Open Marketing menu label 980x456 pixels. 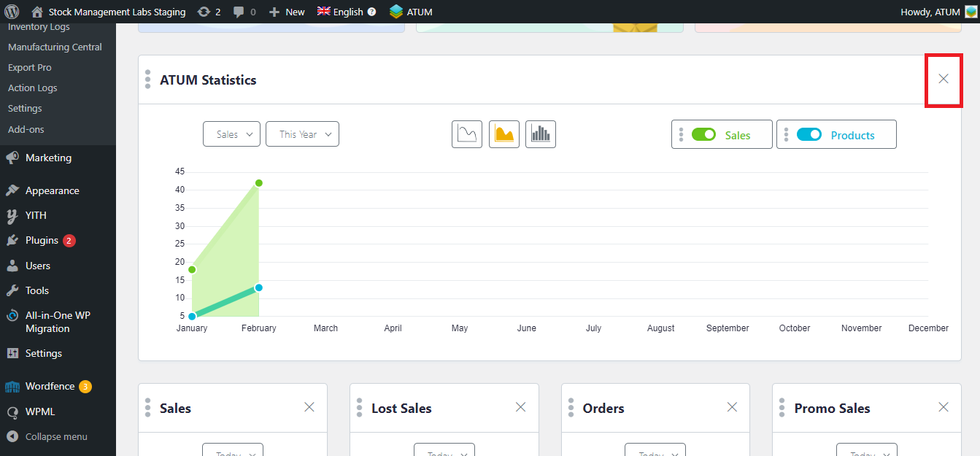tap(48, 158)
